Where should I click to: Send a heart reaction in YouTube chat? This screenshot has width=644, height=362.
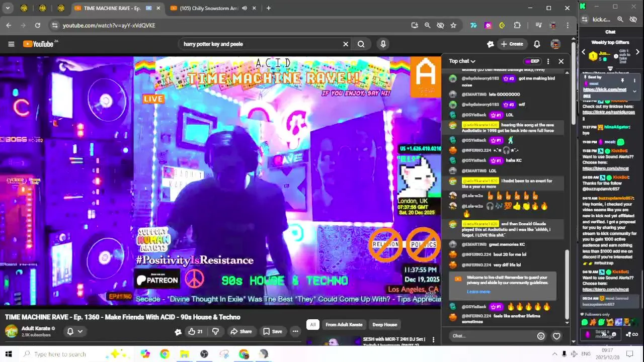coord(556,336)
